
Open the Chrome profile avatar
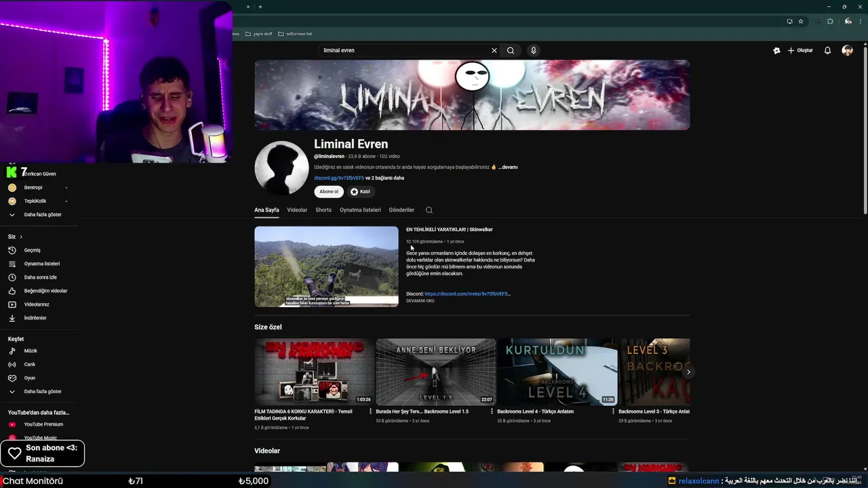click(x=848, y=21)
